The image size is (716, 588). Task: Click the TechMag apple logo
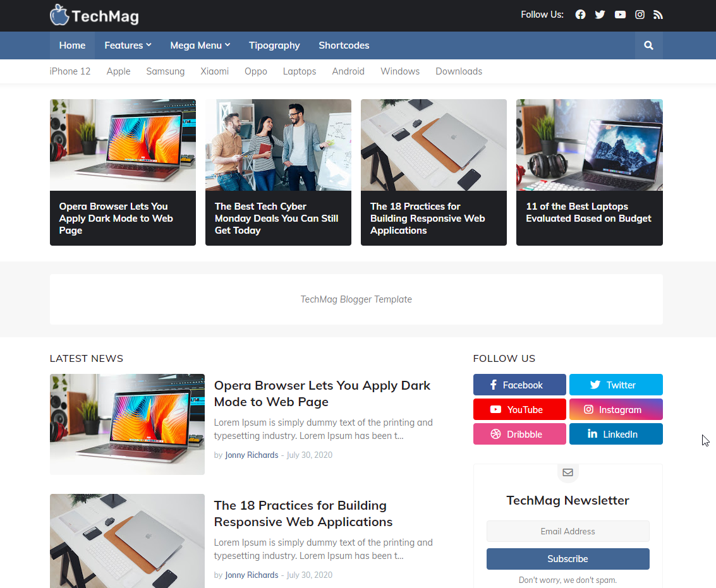(59, 15)
